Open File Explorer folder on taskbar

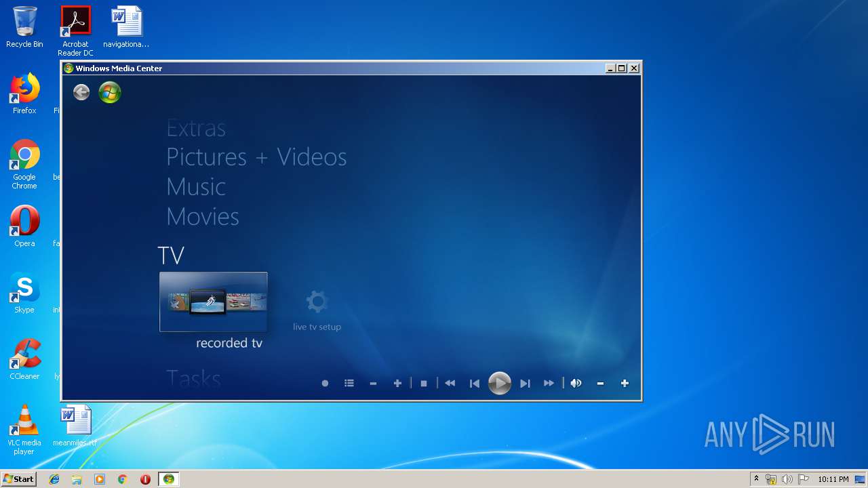coord(77,479)
